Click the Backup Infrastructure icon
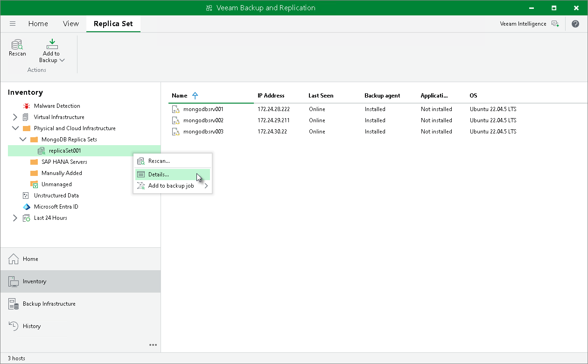The image size is (588, 364). 14,304
